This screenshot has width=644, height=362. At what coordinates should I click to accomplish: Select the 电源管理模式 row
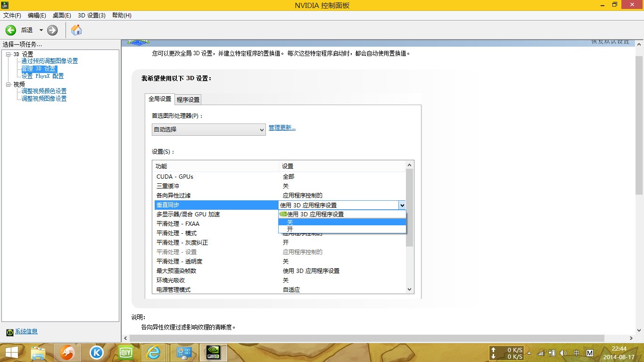(x=279, y=290)
